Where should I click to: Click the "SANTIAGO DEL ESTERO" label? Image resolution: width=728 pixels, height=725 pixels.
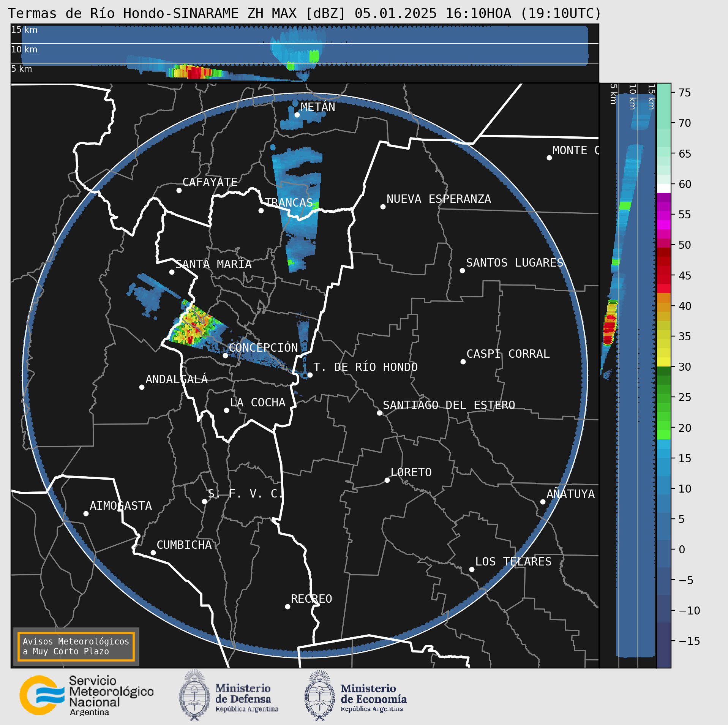[449, 405]
